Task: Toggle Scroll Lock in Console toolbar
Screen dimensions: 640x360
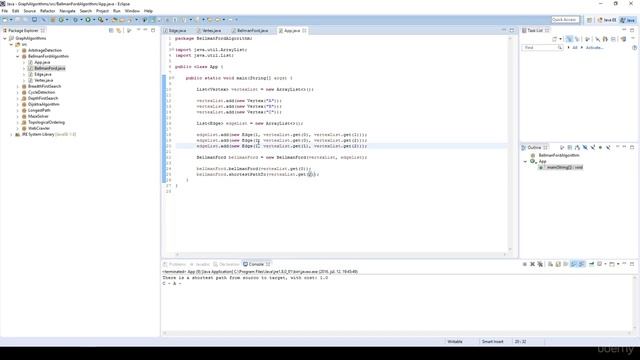Action: coord(558,264)
